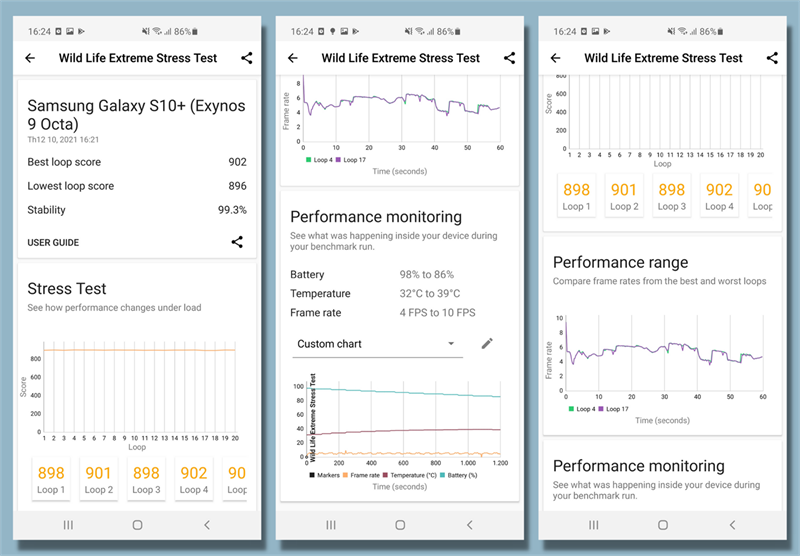Tap share icon in middle phone header
The width and height of the screenshot is (800, 556).
(510, 58)
